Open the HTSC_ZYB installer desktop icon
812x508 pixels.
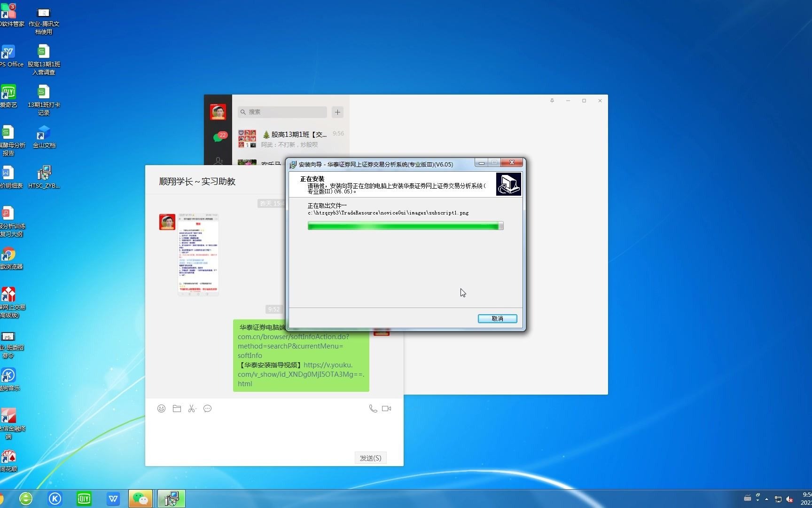[x=44, y=177]
